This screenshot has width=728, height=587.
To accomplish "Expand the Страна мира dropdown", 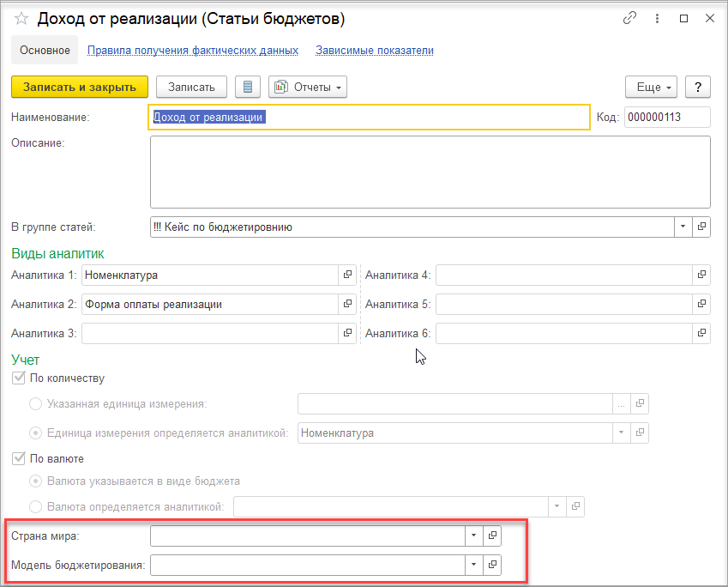I will [x=473, y=536].
